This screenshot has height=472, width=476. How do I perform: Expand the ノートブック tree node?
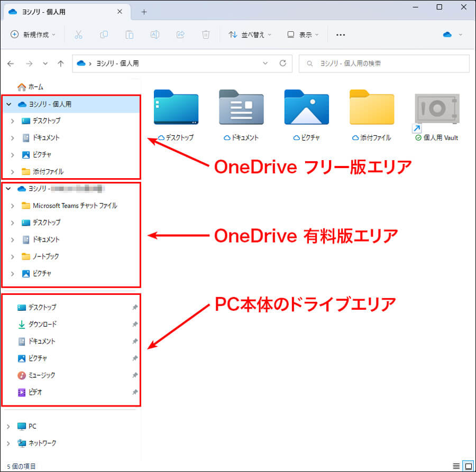tap(13, 257)
